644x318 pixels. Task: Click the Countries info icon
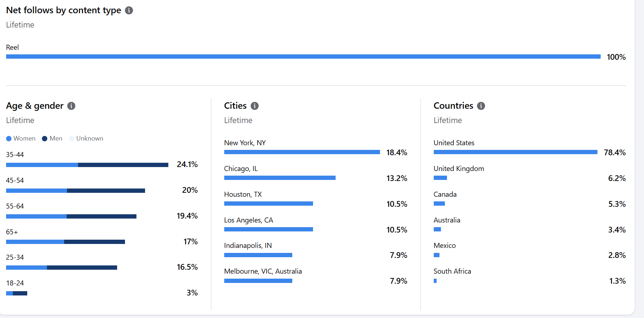coord(481,106)
